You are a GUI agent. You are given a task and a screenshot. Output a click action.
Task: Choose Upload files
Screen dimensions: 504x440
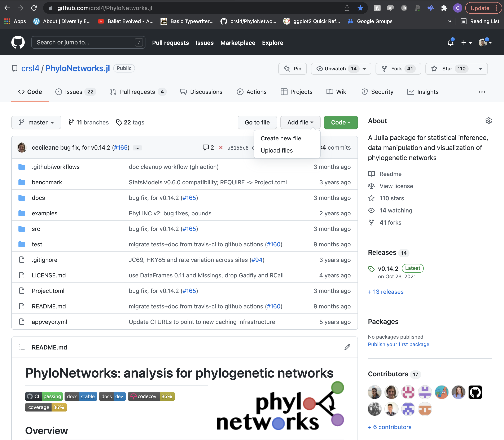pyautogui.click(x=277, y=150)
